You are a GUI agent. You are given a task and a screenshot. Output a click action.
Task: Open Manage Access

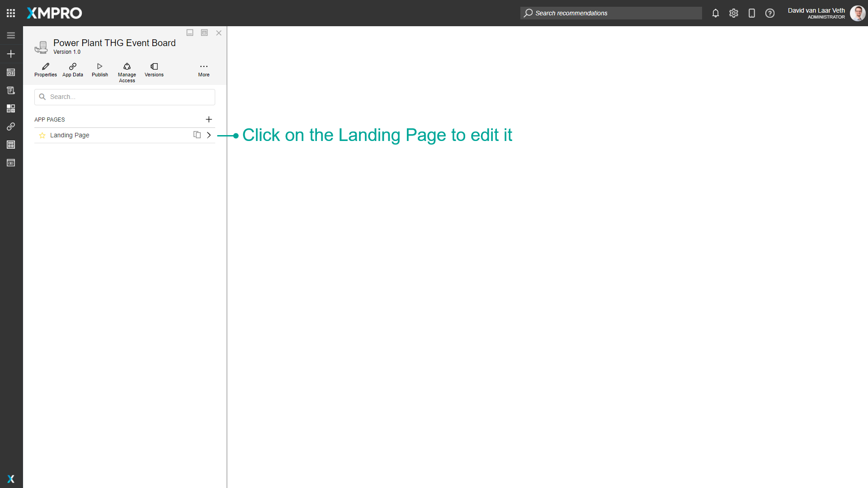(127, 72)
